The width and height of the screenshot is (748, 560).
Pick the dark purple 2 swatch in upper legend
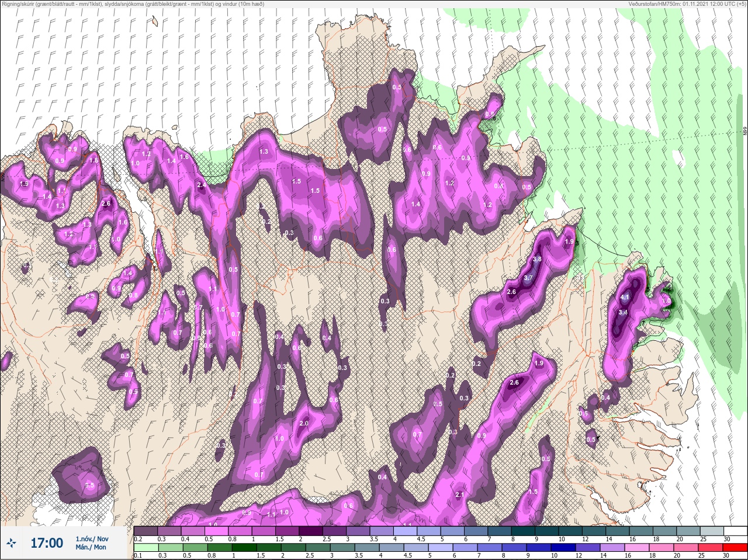point(311,531)
